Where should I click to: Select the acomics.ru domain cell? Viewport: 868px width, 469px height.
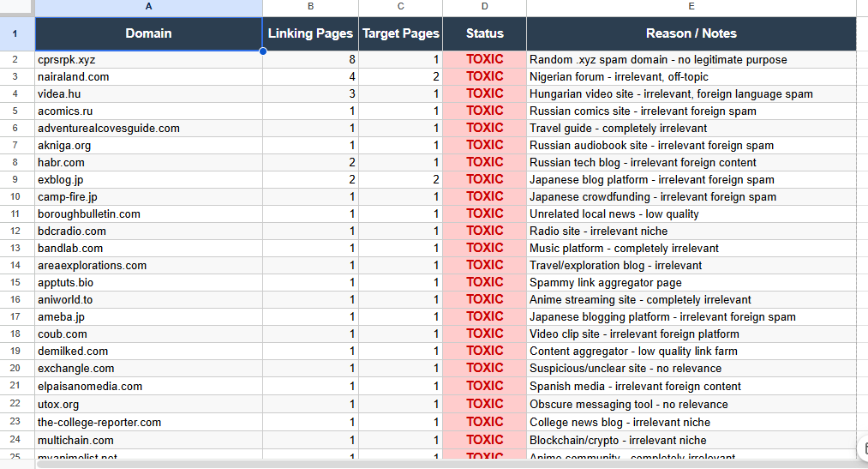pos(148,111)
